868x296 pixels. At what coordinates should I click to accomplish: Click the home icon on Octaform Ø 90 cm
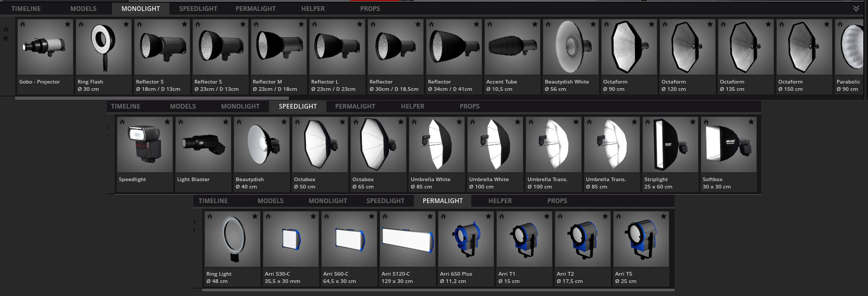point(606,24)
